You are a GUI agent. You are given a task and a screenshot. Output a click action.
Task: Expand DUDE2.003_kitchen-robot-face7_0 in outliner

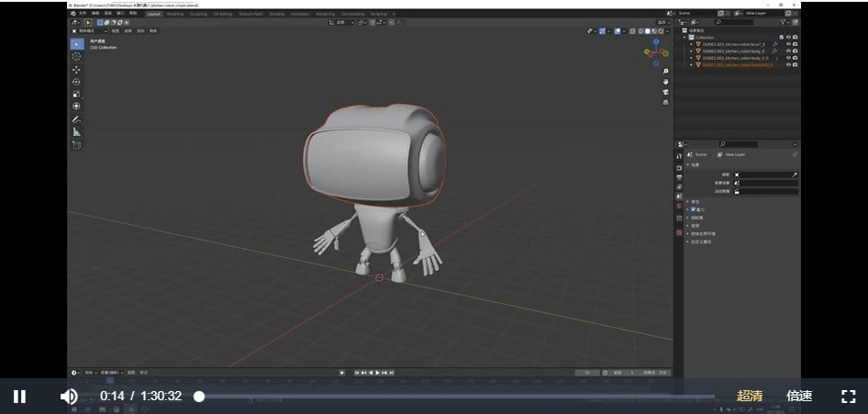pyautogui.click(x=692, y=44)
